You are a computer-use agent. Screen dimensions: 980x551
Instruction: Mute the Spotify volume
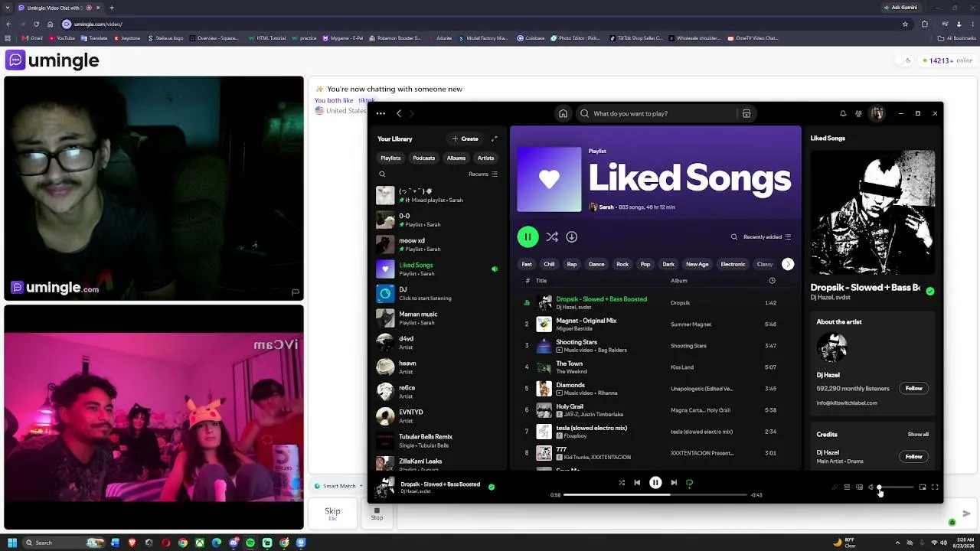point(871,487)
